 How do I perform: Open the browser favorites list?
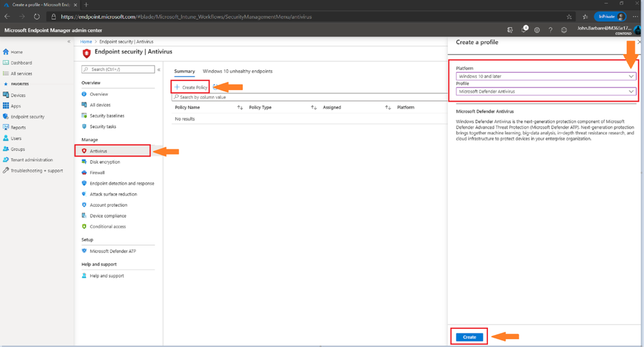585,17
